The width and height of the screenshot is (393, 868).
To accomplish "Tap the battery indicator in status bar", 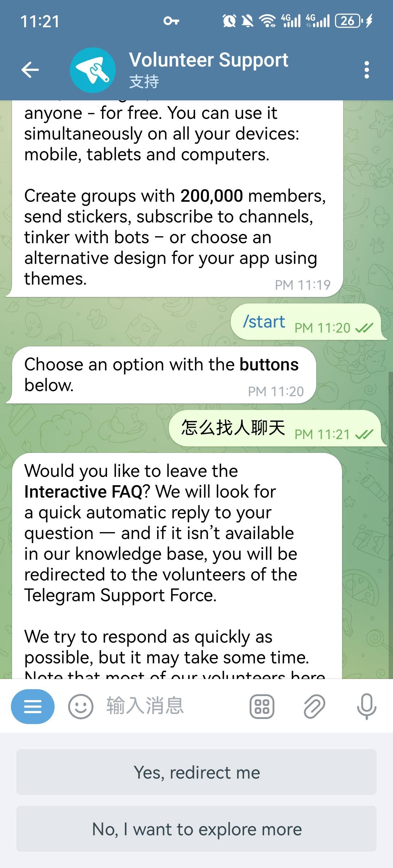I will click(349, 21).
